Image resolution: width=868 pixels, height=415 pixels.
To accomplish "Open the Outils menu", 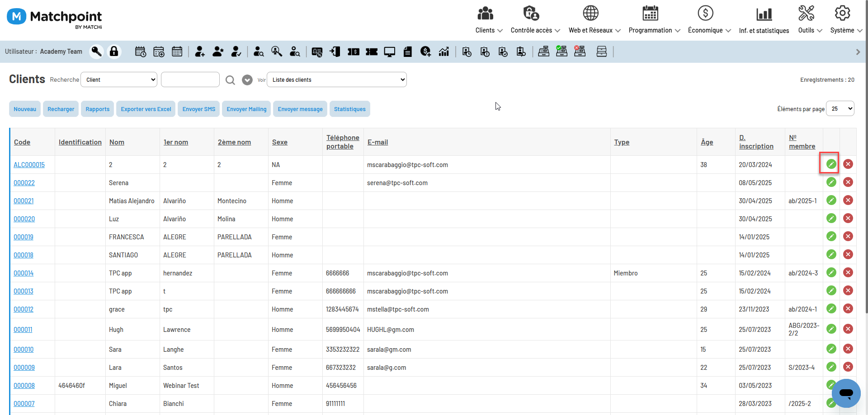I will click(x=810, y=20).
